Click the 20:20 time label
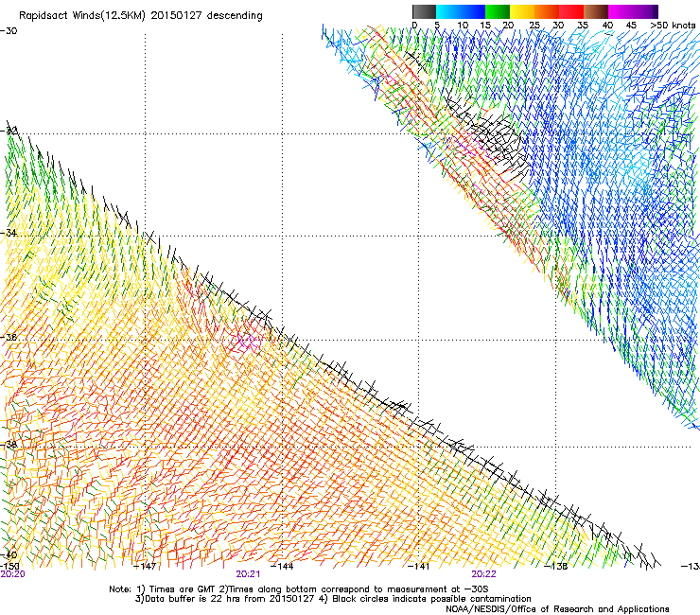The height and width of the screenshot is (615, 700). [12, 574]
